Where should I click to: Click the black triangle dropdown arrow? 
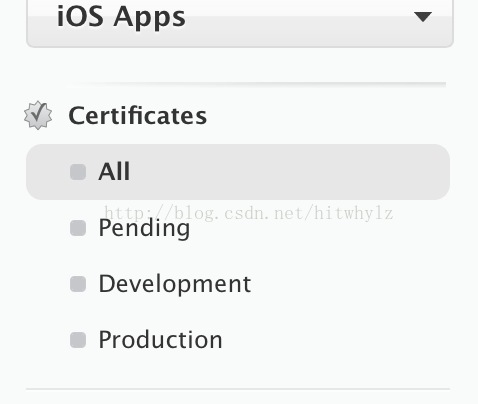point(423,17)
